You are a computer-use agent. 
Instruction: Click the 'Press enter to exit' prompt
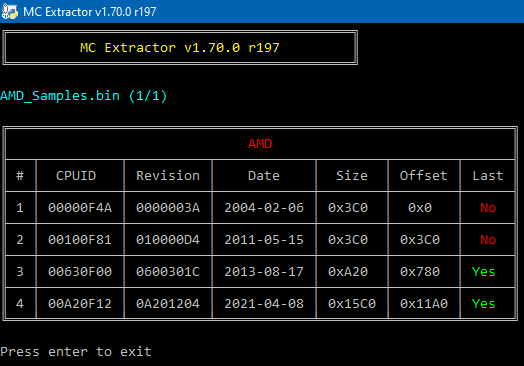click(x=76, y=352)
